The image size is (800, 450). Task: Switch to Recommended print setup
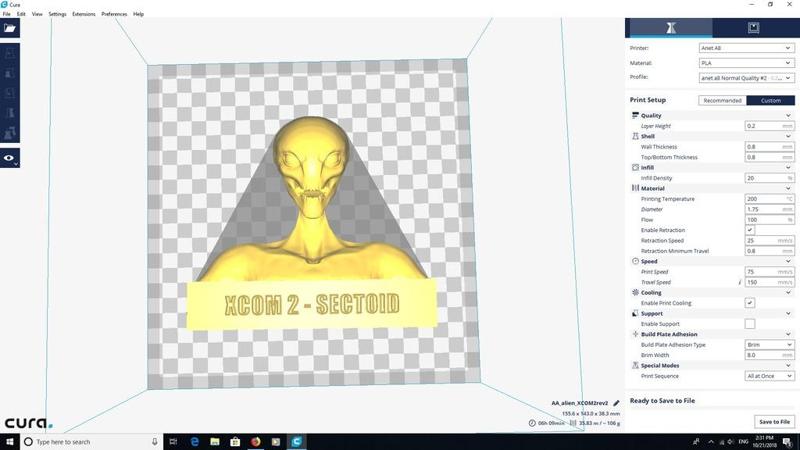click(722, 101)
